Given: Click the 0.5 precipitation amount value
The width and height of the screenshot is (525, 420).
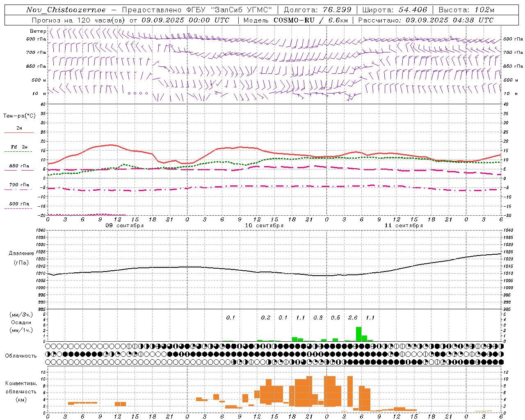Looking at the screenshot, I should [x=336, y=317].
